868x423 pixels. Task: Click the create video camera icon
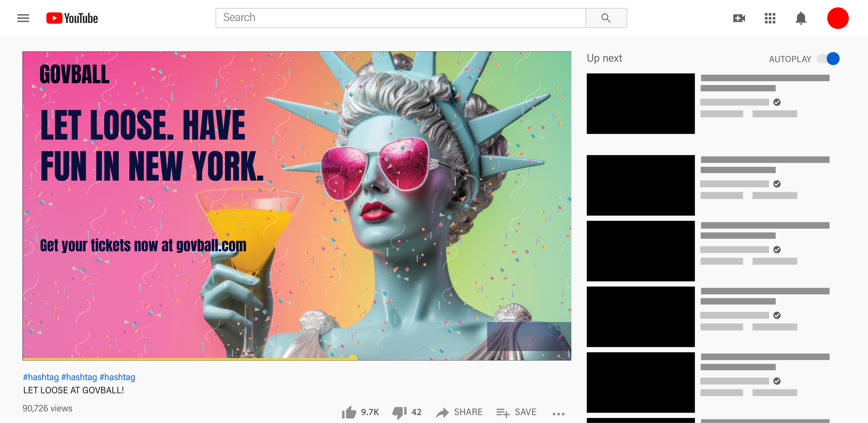tap(739, 18)
